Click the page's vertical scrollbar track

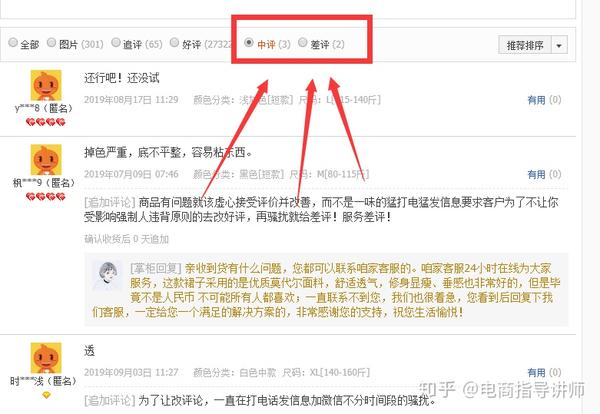pos(591,207)
